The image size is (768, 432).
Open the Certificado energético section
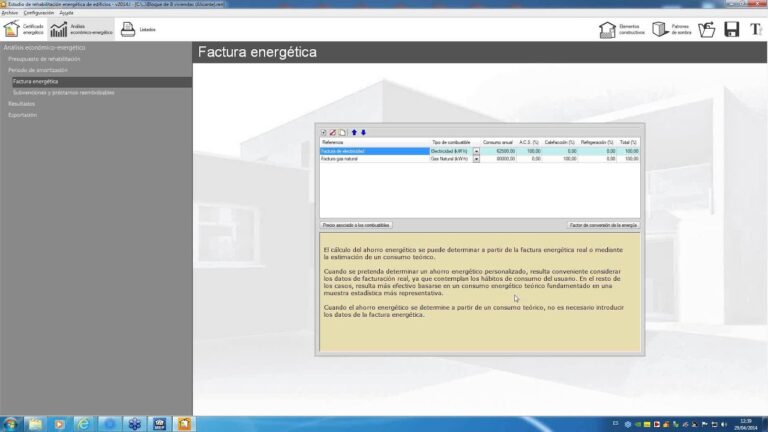[x=23, y=30]
